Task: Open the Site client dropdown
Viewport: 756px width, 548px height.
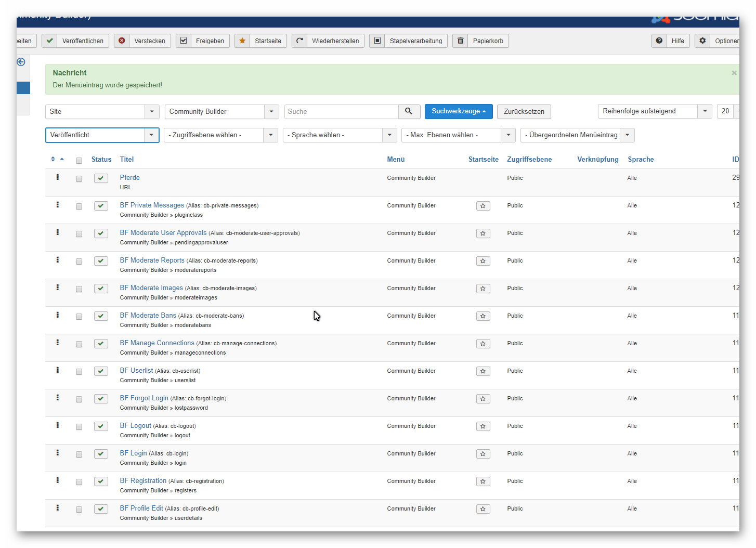Action: coord(102,112)
